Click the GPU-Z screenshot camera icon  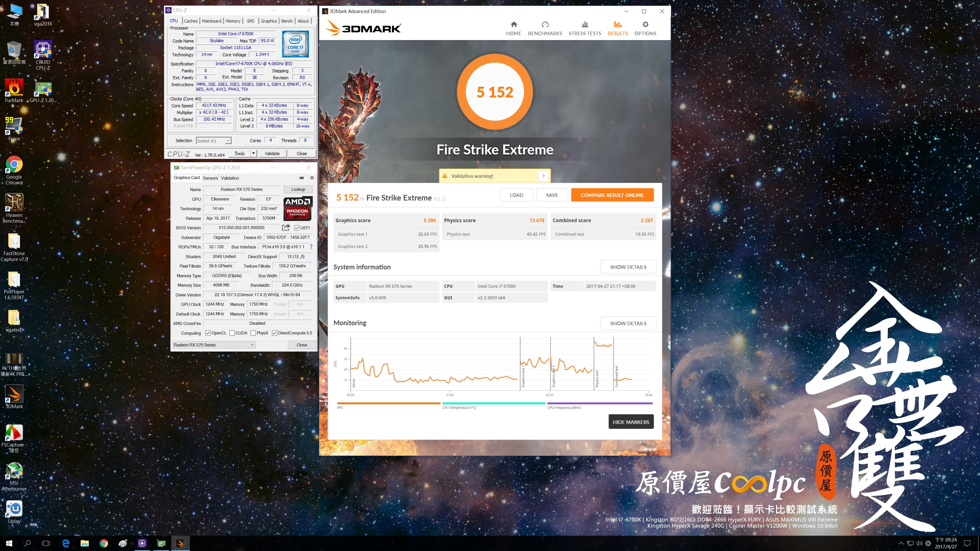302,178
